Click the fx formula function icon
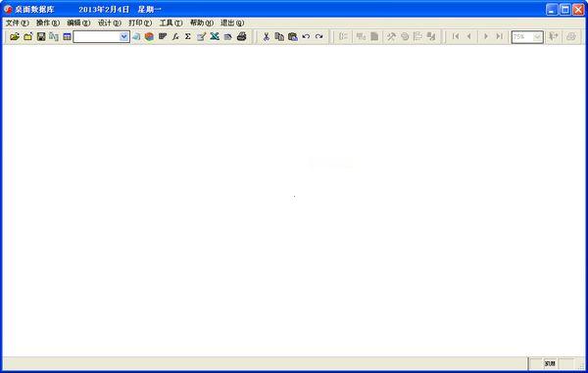588x373 pixels. 175,36
